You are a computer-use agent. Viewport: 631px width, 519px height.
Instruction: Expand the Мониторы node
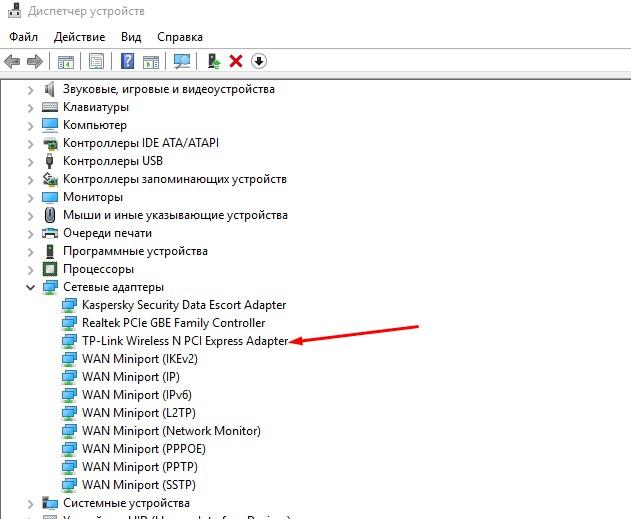(x=31, y=198)
